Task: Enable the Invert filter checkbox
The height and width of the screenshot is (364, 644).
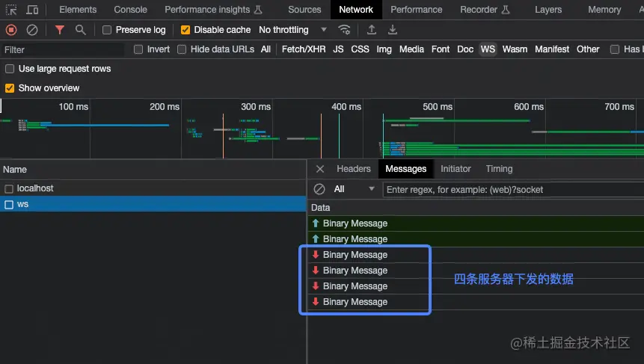Action: 138,49
